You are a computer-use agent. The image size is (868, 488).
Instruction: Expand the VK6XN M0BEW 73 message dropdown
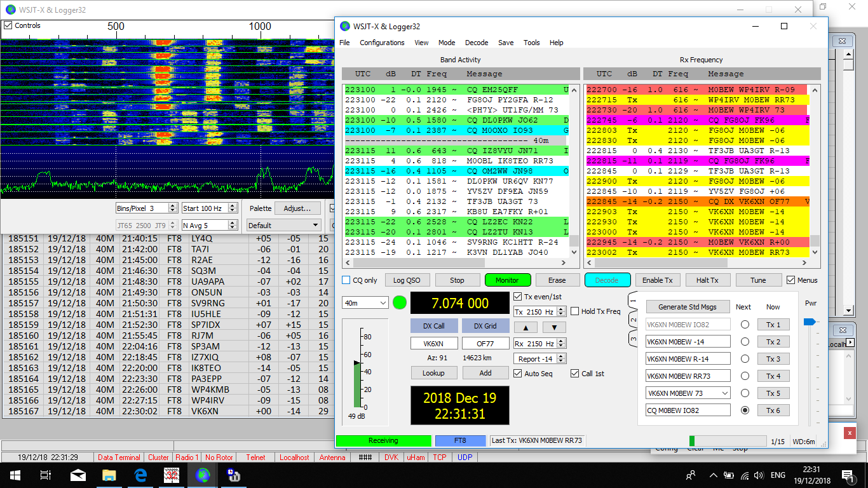click(724, 393)
